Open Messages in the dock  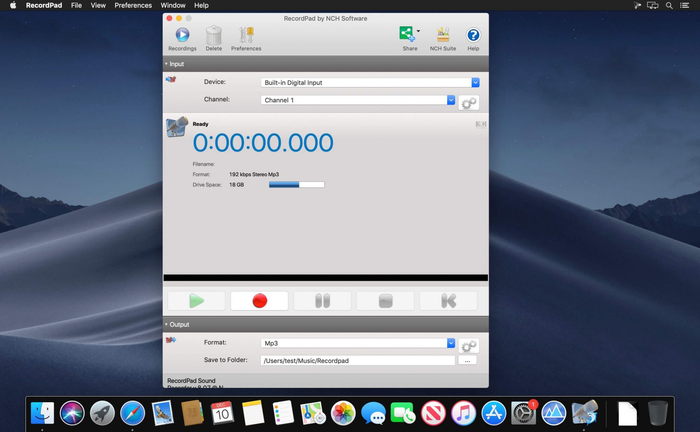coord(373,413)
